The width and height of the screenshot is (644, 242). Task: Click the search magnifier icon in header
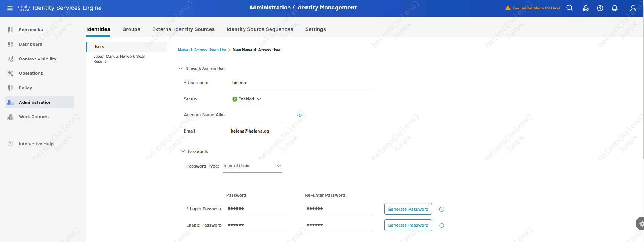click(x=569, y=8)
